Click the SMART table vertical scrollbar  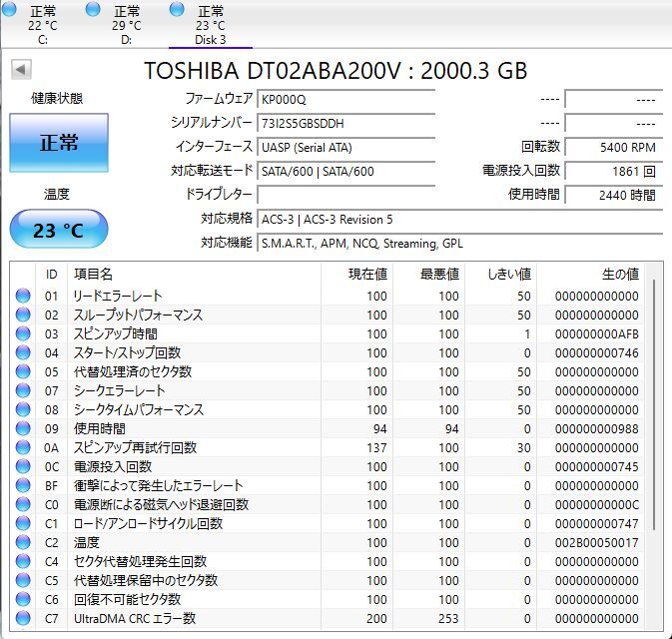654,404
